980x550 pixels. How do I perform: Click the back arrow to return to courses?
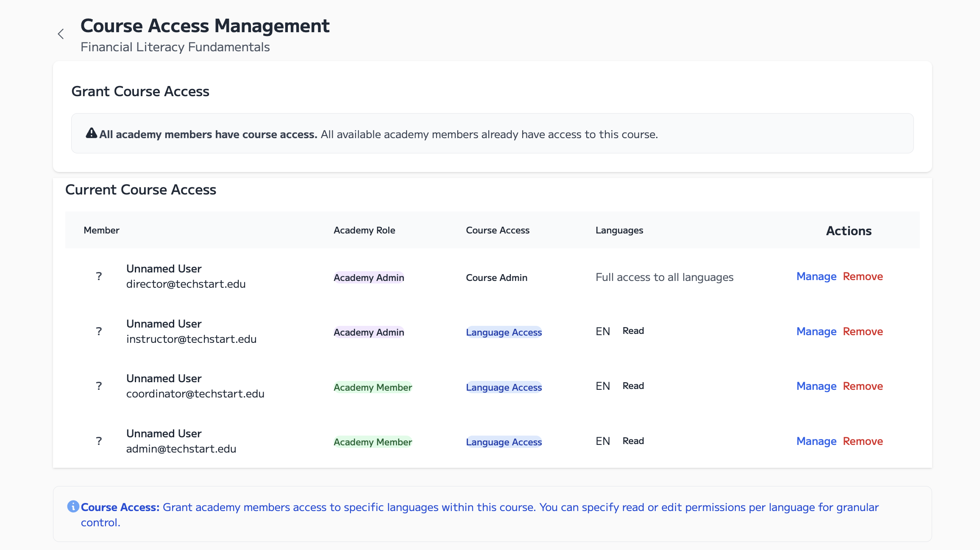click(61, 33)
